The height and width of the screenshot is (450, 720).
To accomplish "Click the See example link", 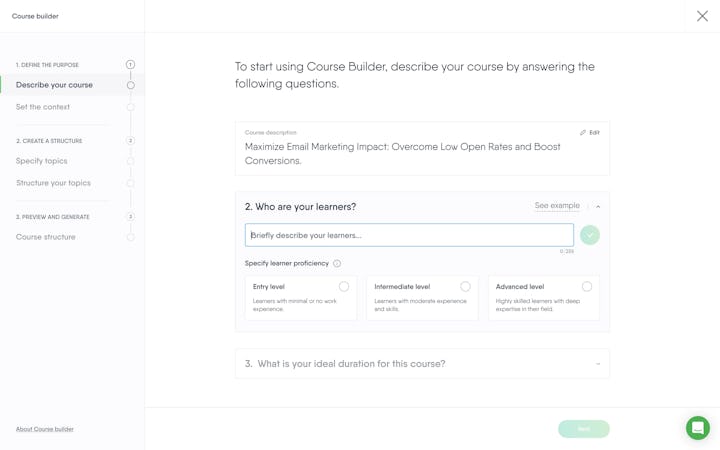I will 557,206.
